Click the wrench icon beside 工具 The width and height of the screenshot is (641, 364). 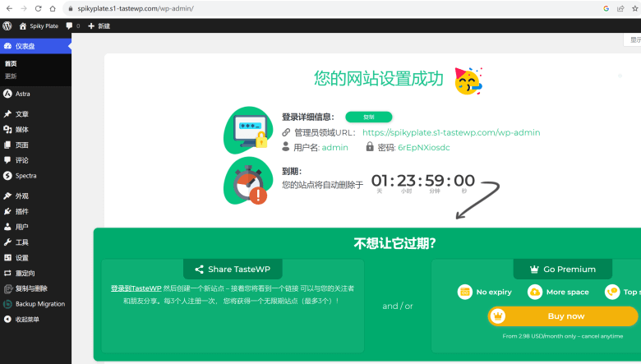[x=7, y=242]
